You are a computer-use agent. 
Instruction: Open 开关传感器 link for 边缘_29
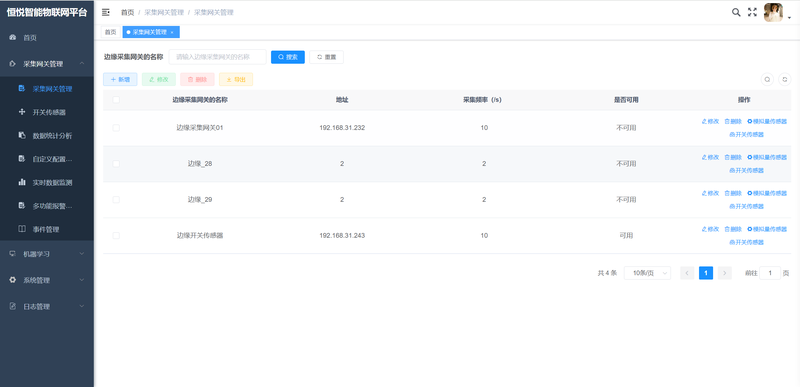coord(746,206)
